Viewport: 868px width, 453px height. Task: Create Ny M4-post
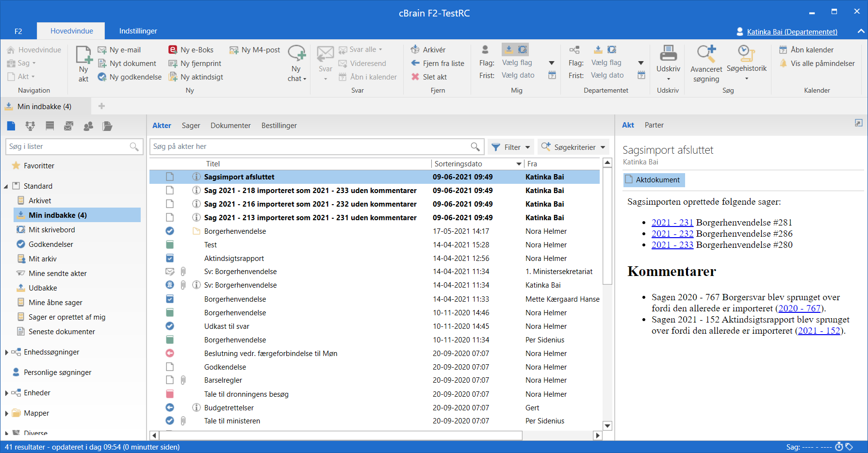point(255,50)
